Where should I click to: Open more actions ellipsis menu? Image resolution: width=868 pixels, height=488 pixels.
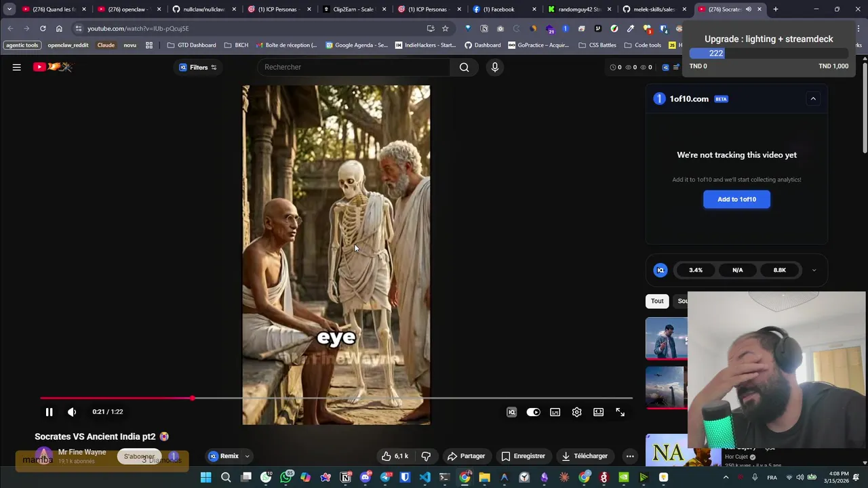pyautogui.click(x=630, y=456)
